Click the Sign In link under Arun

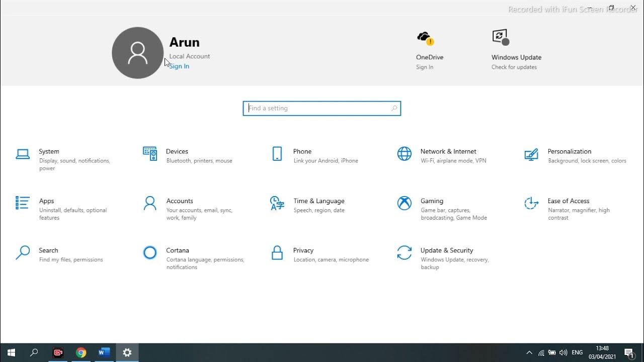[x=179, y=66]
